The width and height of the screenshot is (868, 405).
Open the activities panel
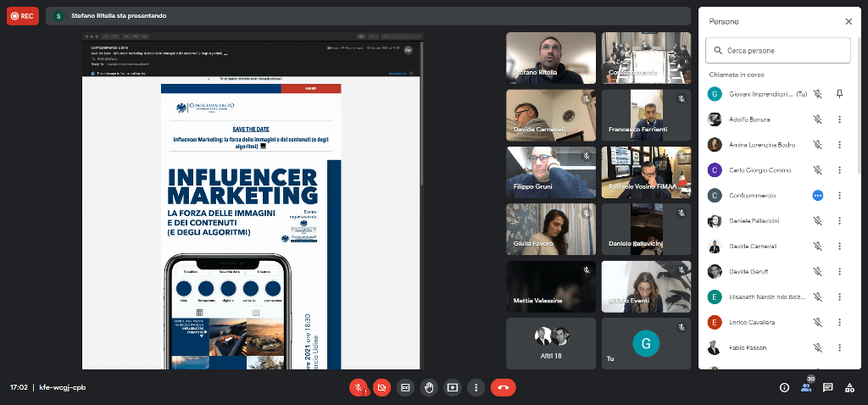coord(849,387)
